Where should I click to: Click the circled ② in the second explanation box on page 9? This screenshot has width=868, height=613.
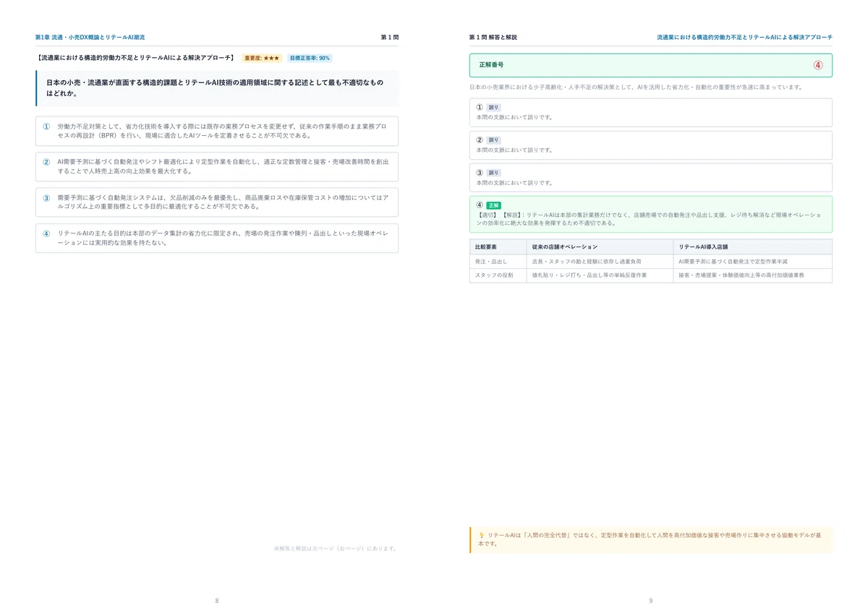480,140
